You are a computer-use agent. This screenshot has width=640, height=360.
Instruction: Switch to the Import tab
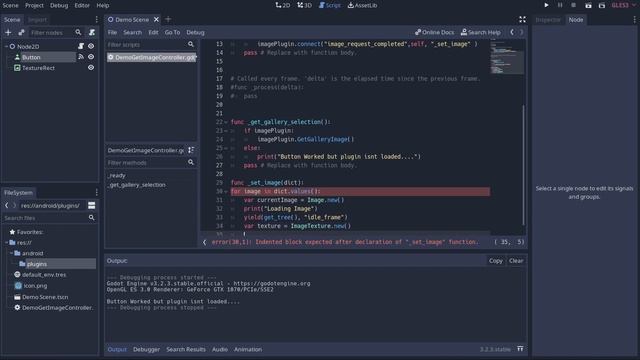pyautogui.click(x=37, y=20)
